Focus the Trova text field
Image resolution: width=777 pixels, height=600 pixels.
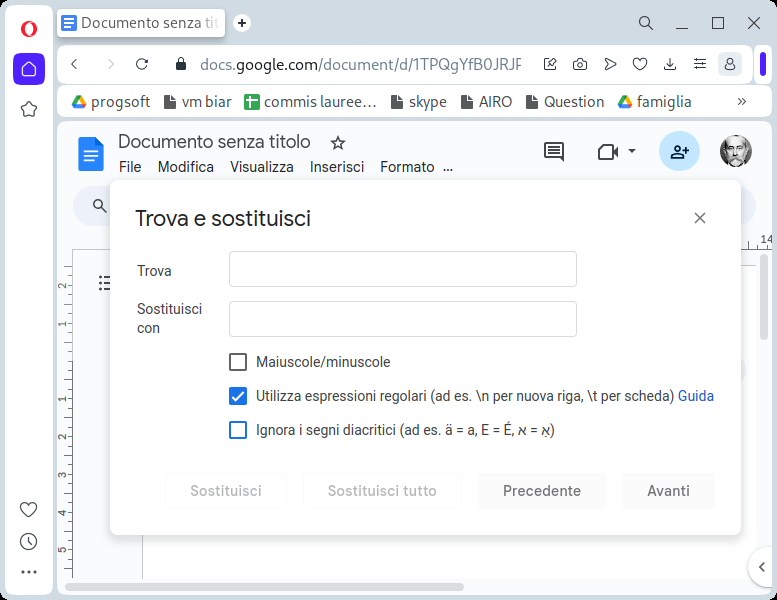[x=402, y=269]
